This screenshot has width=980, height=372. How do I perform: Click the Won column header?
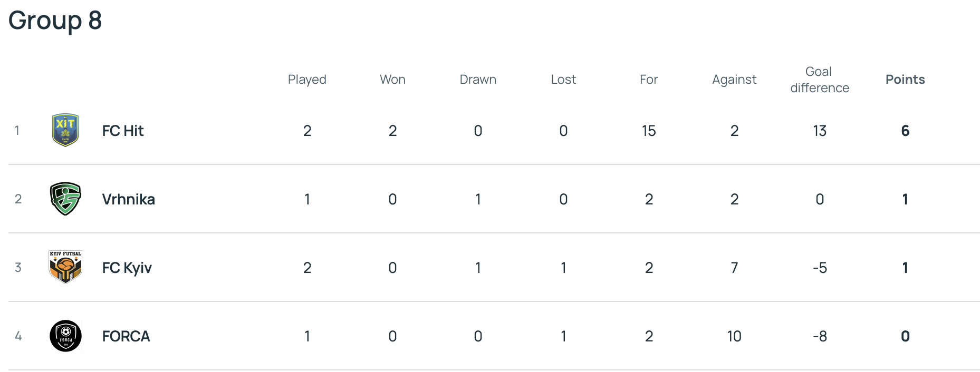click(x=392, y=80)
